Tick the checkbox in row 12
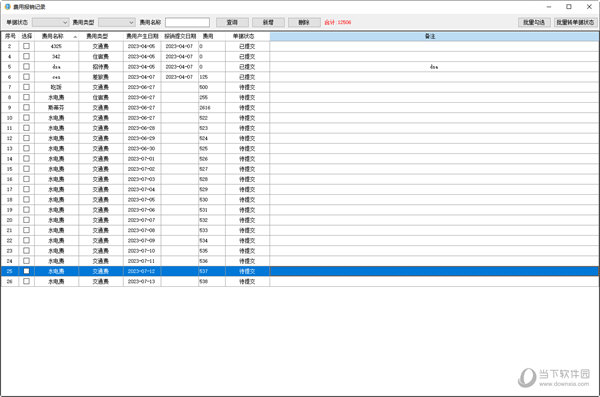 pos(26,138)
